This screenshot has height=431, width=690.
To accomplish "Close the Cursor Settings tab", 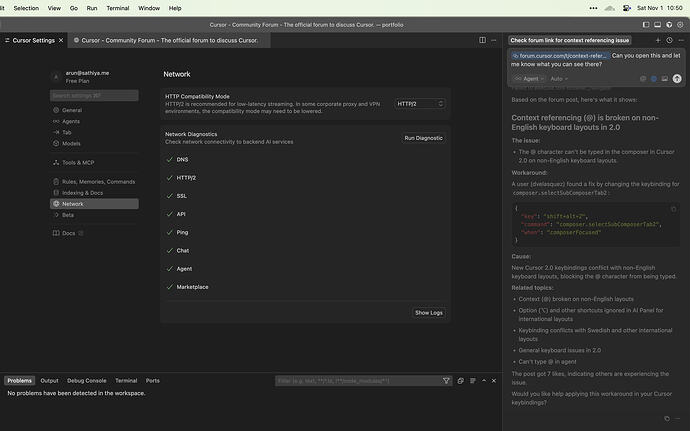I will pyautogui.click(x=61, y=41).
